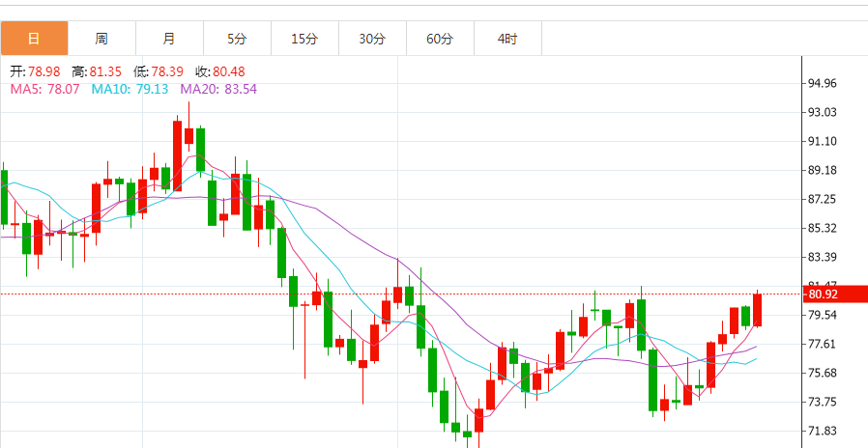The image size is (868, 448).
Task: Click the MA20: 83.54 indicator label
Action: (218, 89)
